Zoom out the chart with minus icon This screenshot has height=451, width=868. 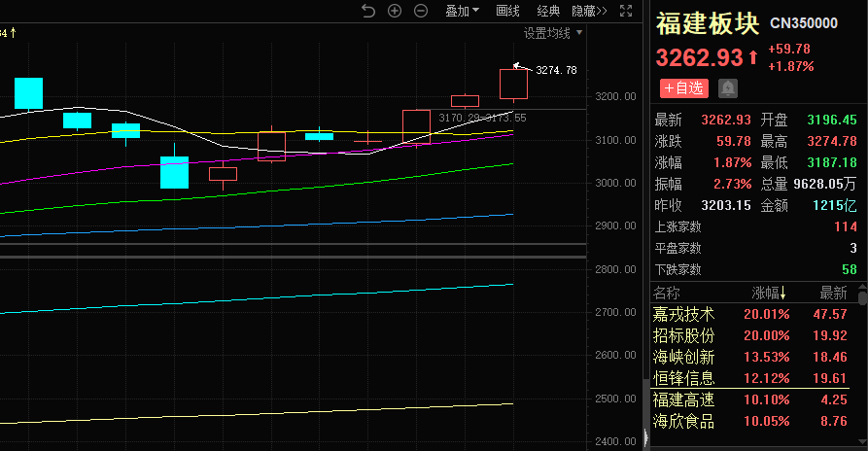click(x=421, y=11)
